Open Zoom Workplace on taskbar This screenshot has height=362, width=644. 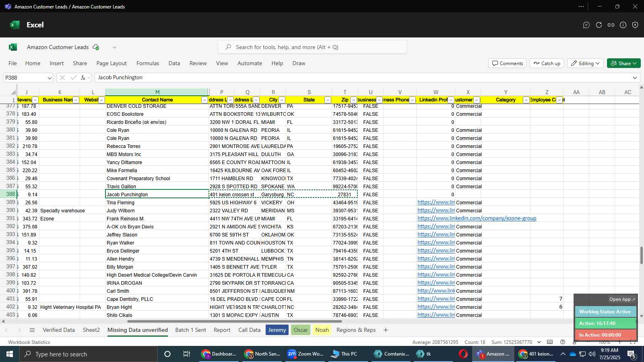pyautogui.click(x=305, y=354)
